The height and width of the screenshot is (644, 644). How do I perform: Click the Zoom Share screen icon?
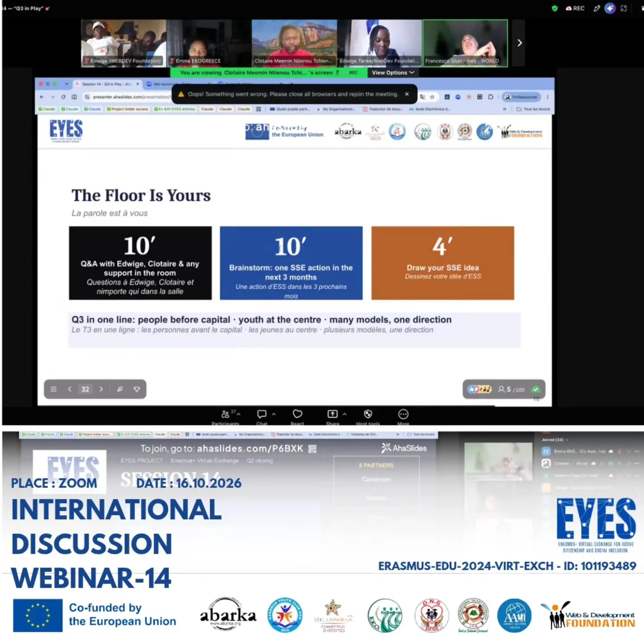pyautogui.click(x=333, y=414)
